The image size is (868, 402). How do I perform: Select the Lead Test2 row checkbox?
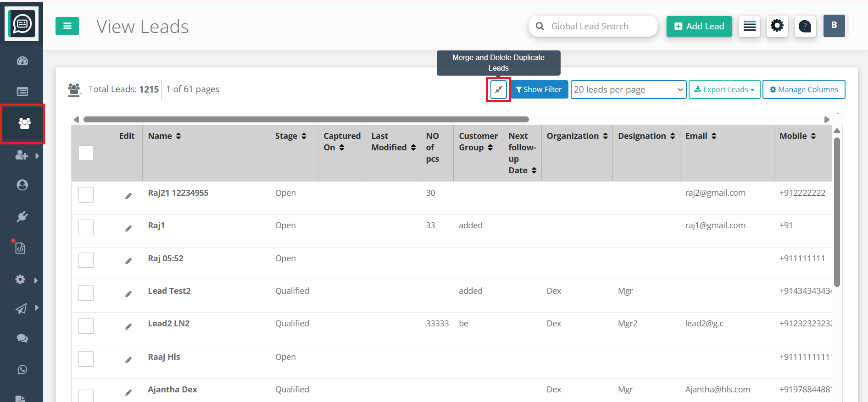point(86,293)
